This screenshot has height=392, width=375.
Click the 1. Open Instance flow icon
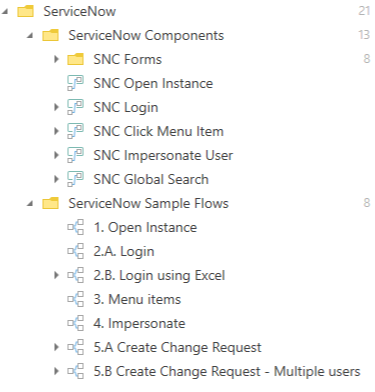click(x=76, y=227)
